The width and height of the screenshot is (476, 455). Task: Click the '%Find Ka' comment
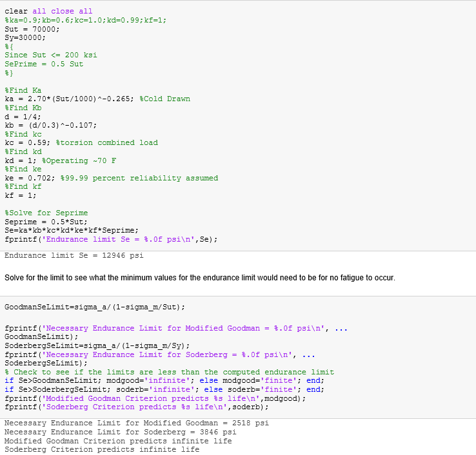[x=23, y=90]
